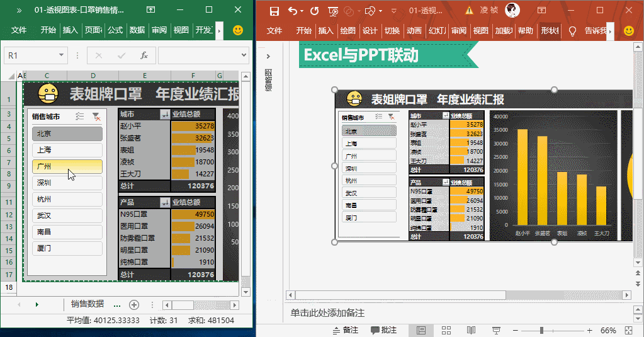
Task: Clear filter on Excel 销售城市 slicer
Action: coord(96,117)
